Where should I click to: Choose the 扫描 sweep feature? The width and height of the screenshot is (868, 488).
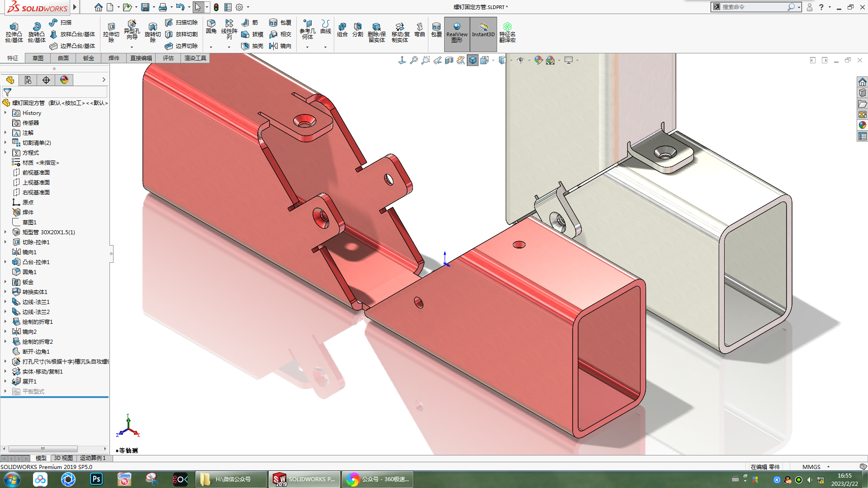[60, 22]
